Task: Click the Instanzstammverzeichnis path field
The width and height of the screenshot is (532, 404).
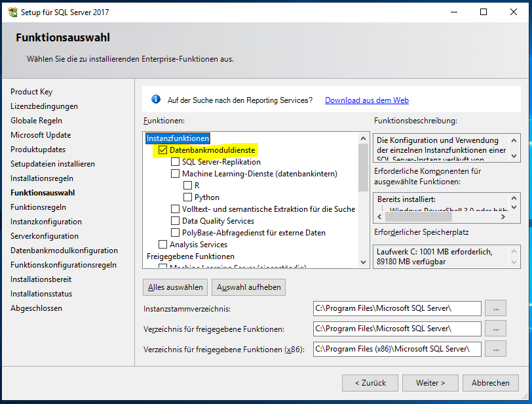Action: 397,308
